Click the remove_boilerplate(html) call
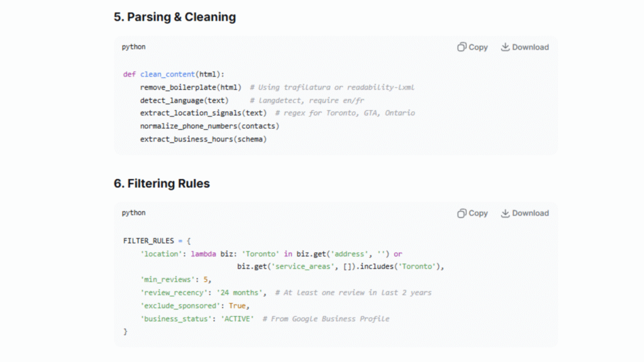The image size is (644, 362). pos(191,87)
